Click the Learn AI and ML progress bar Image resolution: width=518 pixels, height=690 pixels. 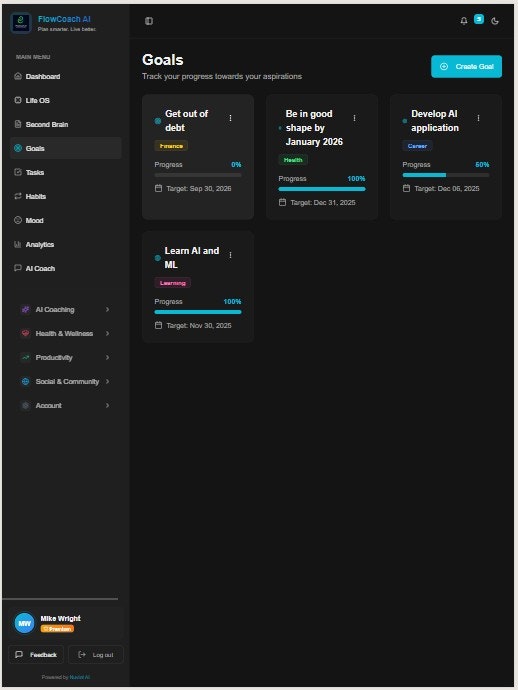[198, 312]
